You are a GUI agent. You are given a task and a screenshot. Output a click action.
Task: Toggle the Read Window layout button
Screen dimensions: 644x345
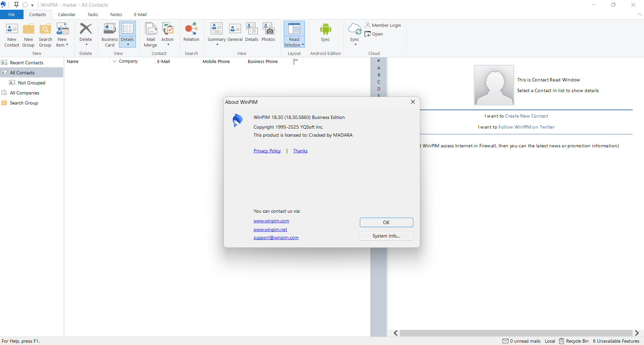pos(294,34)
